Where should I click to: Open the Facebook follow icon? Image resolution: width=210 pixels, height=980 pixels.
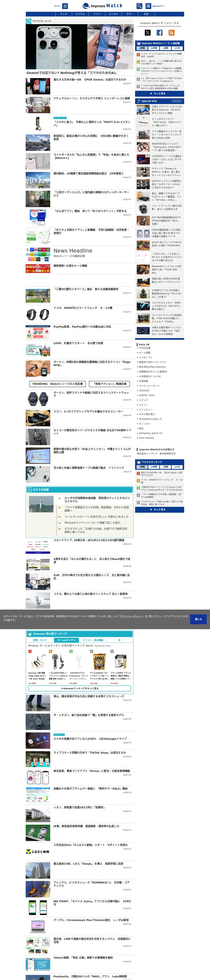(x=159, y=33)
